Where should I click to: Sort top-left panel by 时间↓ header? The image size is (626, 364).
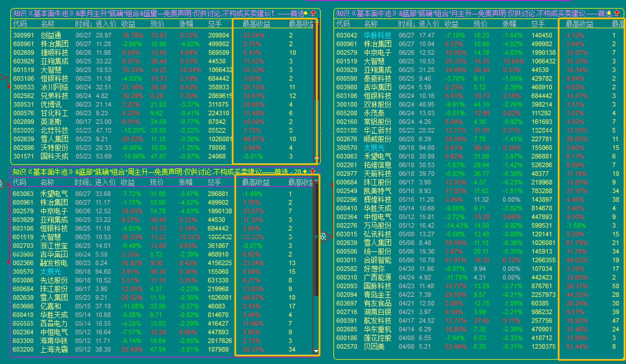84,24
